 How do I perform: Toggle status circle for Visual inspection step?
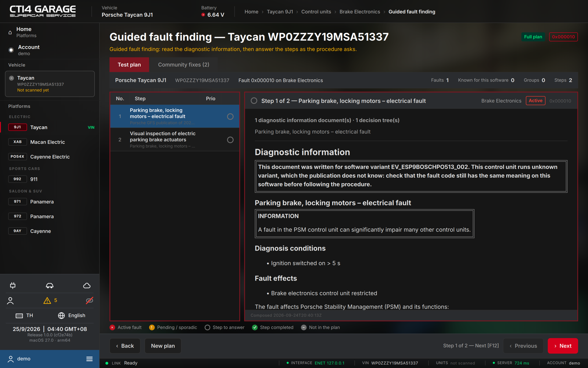tap(230, 140)
